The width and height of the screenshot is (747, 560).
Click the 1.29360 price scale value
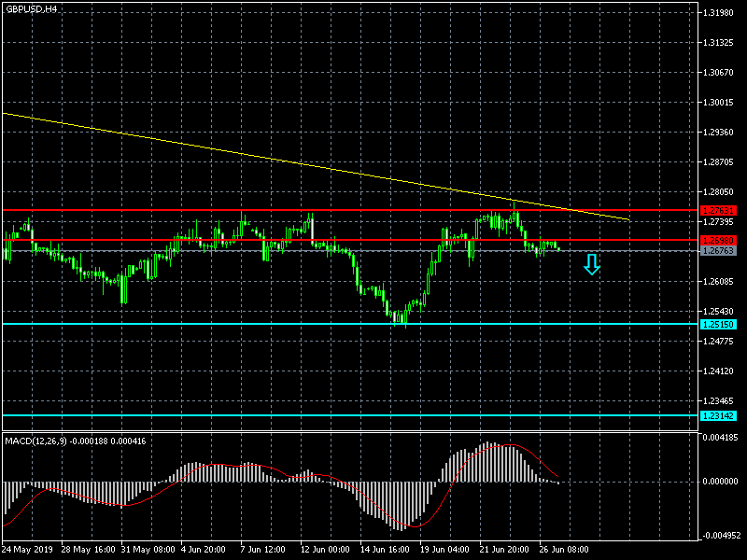point(718,132)
